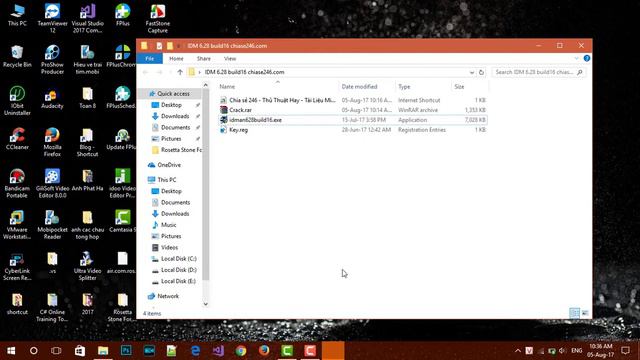
Task: Sort files by the Size column
Action: 470,87
